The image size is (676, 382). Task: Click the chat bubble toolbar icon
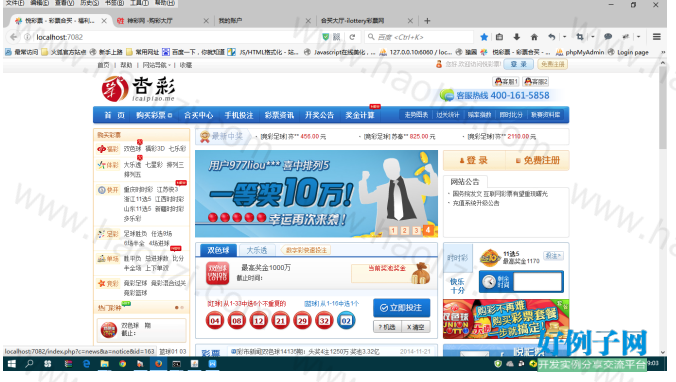[x=608, y=37]
